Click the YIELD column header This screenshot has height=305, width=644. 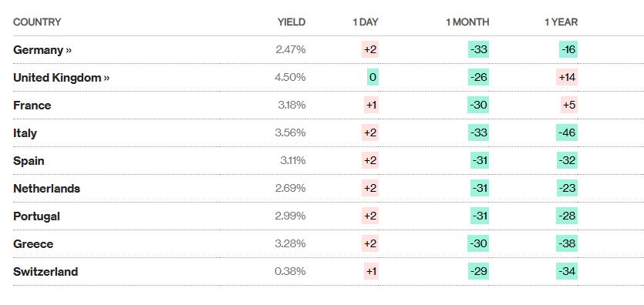[x=292, y=22]
